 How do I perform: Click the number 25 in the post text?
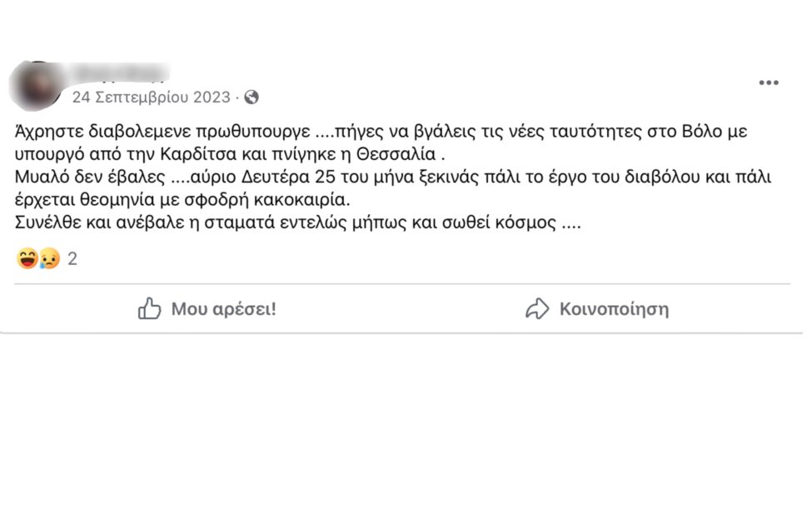(x=325, y=177)
